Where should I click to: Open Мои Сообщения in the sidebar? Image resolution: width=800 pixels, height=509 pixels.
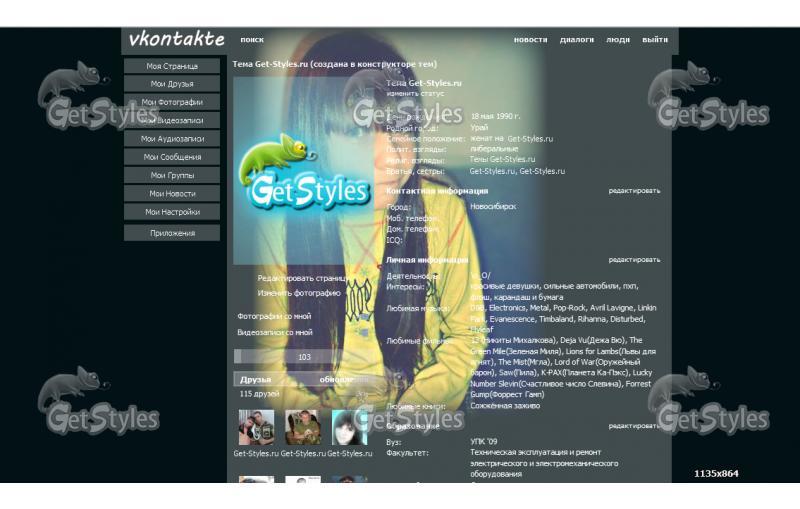(x=172, y=157)
